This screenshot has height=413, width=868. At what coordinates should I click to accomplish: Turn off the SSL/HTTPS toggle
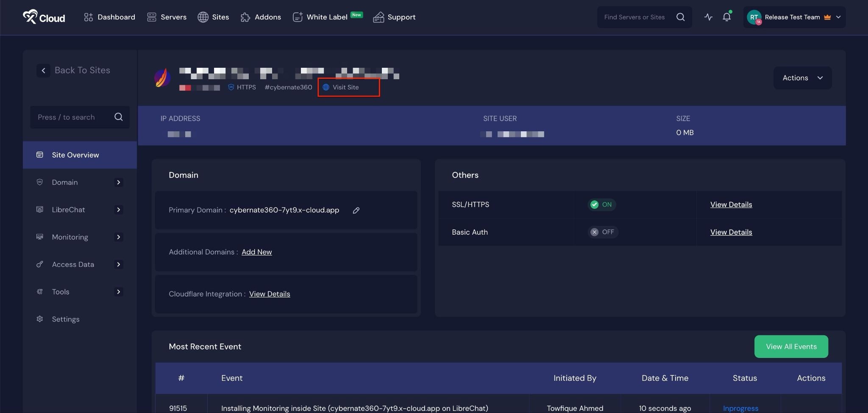point(601,205)
